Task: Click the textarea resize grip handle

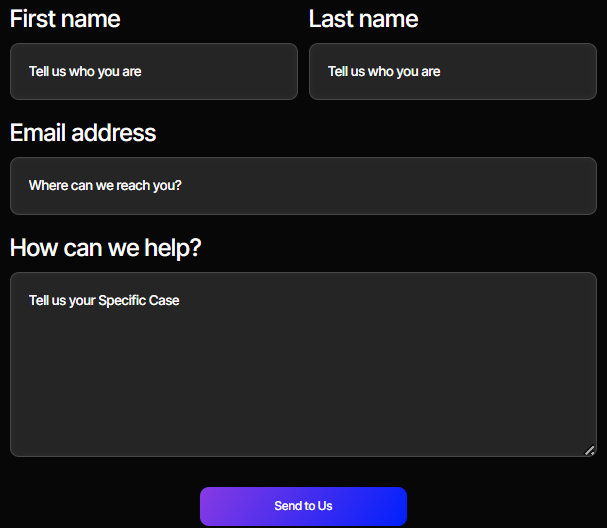Action: coord(590,450)
